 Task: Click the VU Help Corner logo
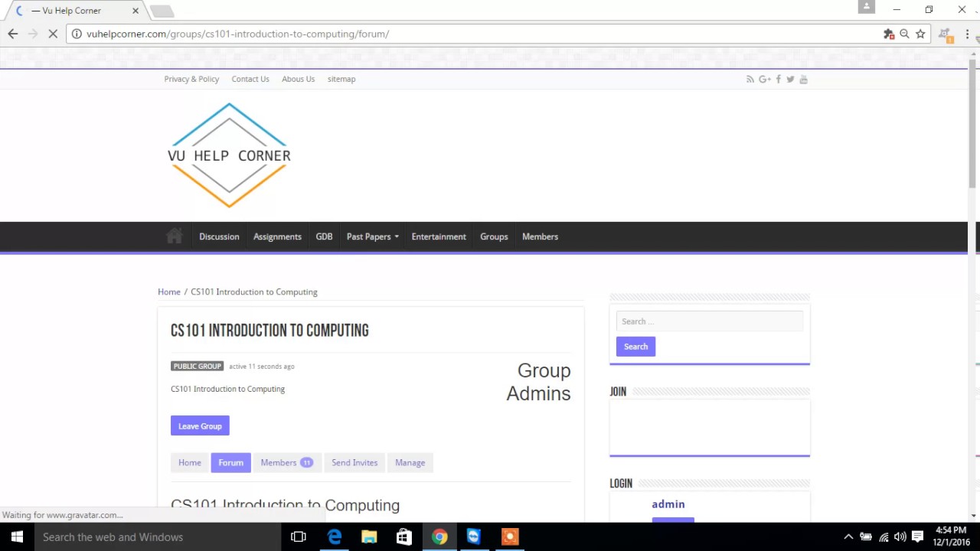229,155
